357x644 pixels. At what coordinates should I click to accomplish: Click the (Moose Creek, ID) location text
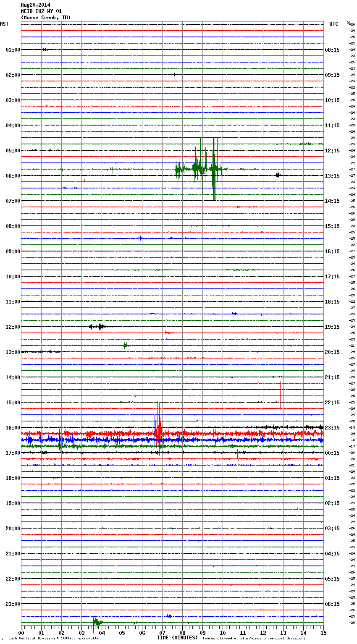[x=46, y=18]
